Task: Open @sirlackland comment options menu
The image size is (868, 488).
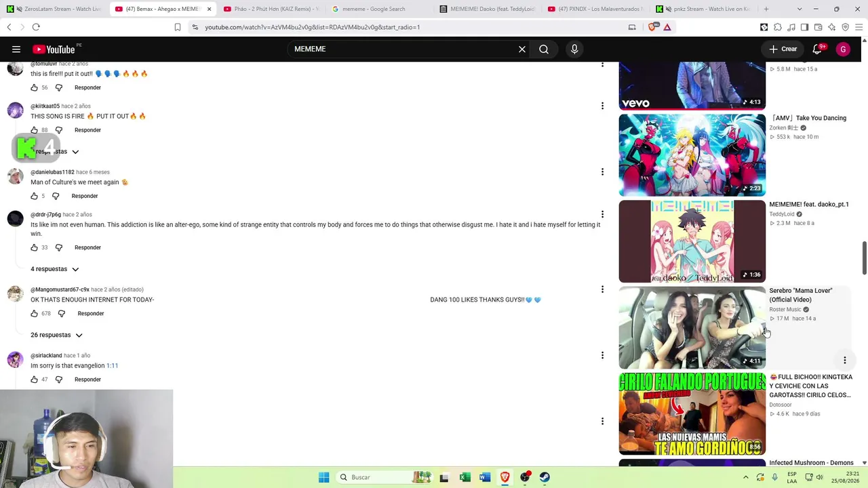Action: click(602, 355)
